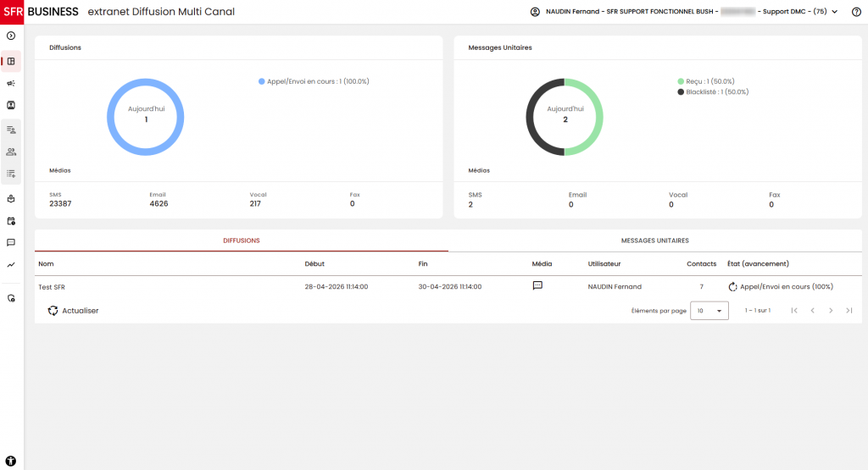Image resolution: width=868 pixels, height=470 pixels.
Task: Click the Diffusions Email count 4626
Action: 159,203
